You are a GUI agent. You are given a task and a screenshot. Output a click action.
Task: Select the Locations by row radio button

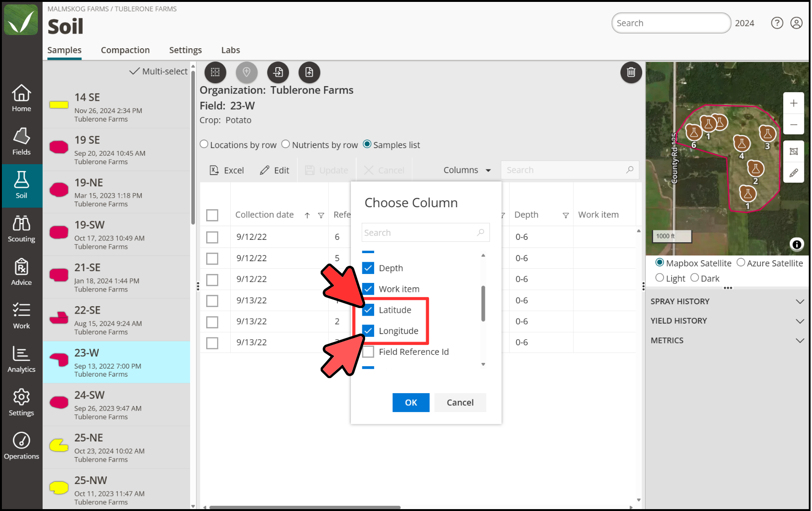tap(204, 144)
